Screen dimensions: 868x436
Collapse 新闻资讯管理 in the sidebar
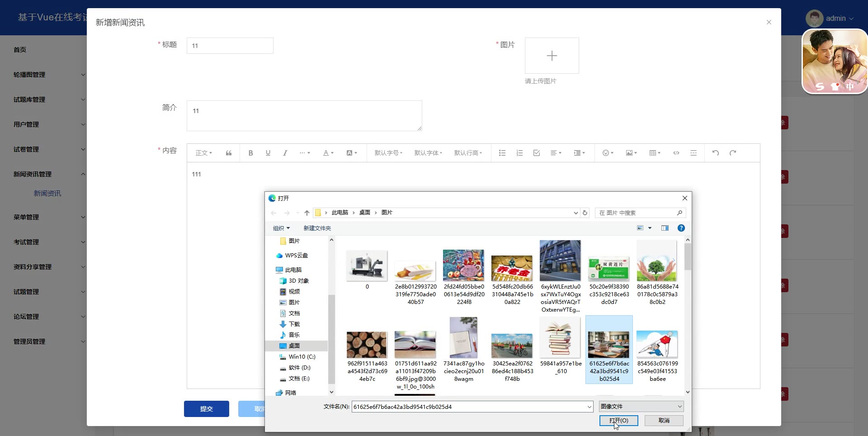coord(49,174)
